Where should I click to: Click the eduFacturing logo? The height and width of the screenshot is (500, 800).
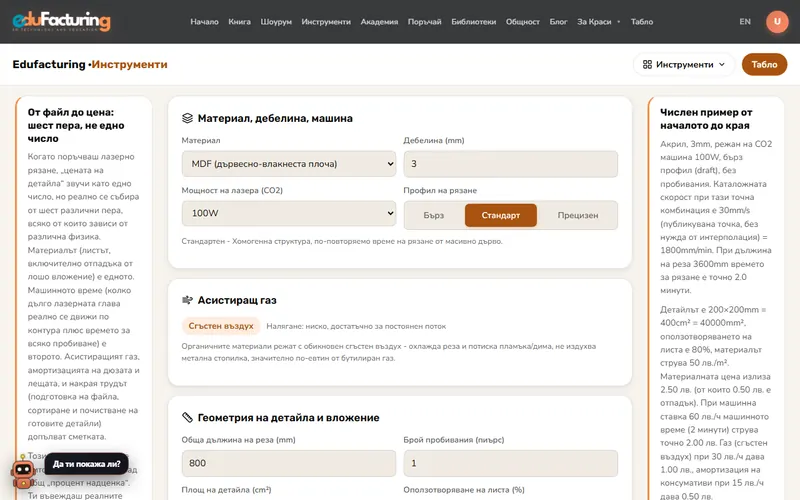[61, 21]
